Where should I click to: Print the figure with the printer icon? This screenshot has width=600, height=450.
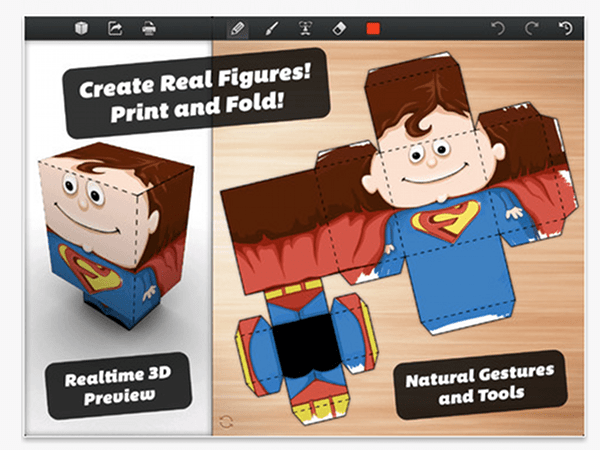point(149,29)
